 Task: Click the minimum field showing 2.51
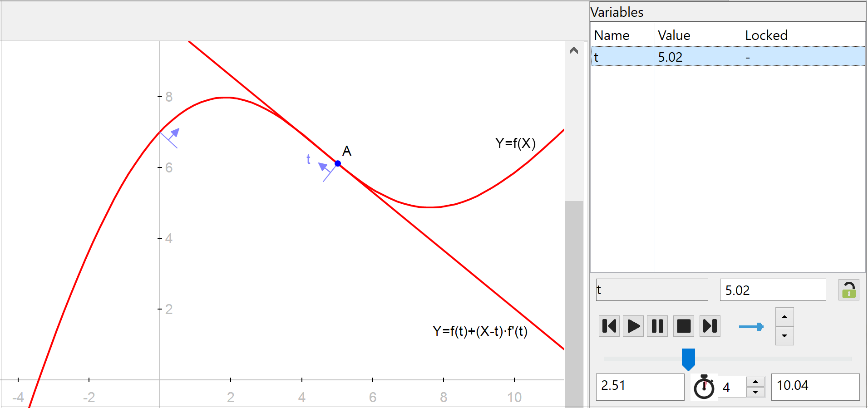640,386
